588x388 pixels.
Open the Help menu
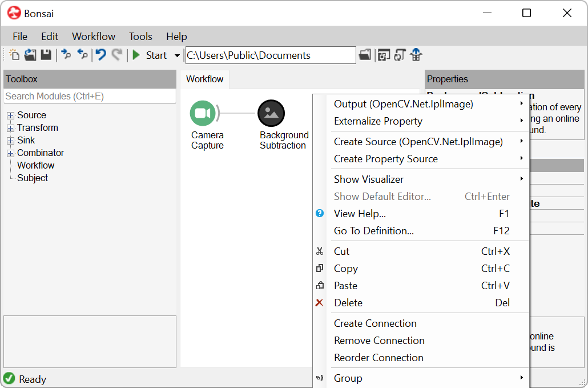176,37
